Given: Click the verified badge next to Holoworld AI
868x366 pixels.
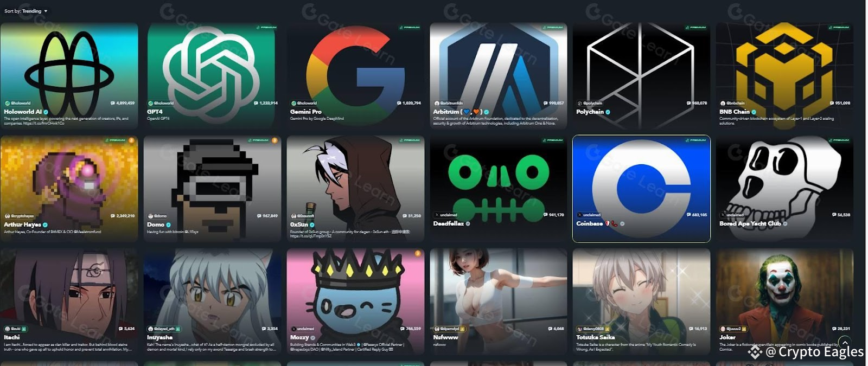Looking at the screenshot, I should (x=46, y=112).
